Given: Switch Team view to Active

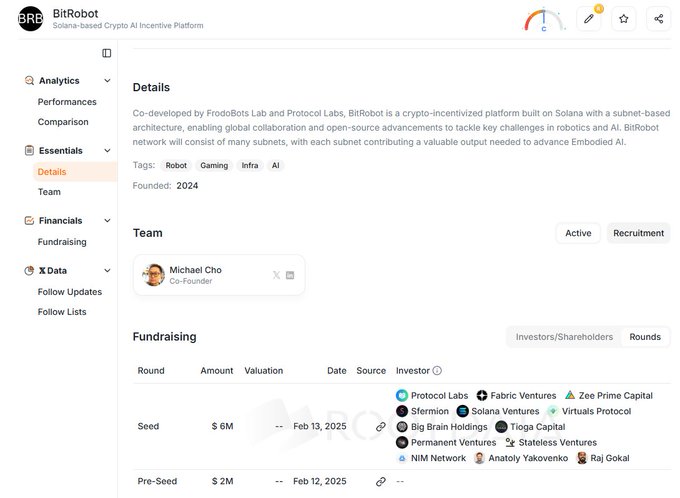Looking at the screenshot, I should coord(578,233).
